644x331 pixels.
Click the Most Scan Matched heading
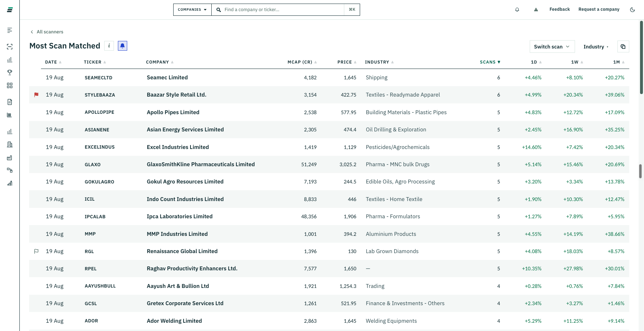coord(65,46)
